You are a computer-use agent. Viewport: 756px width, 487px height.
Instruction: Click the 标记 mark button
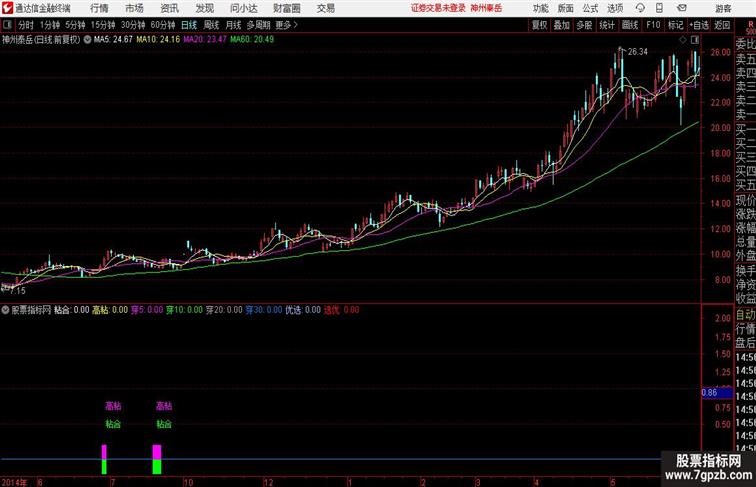coord(675,25)
